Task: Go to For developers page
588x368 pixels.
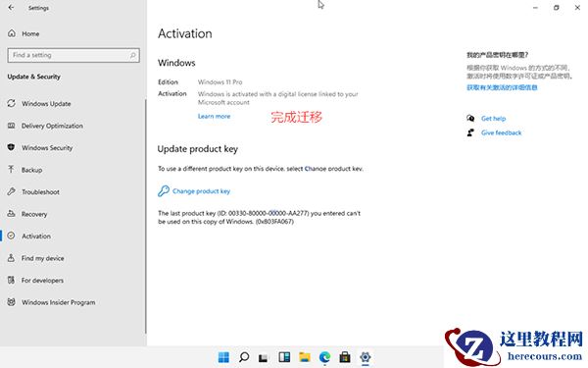Action: click(x=42, y=281)
